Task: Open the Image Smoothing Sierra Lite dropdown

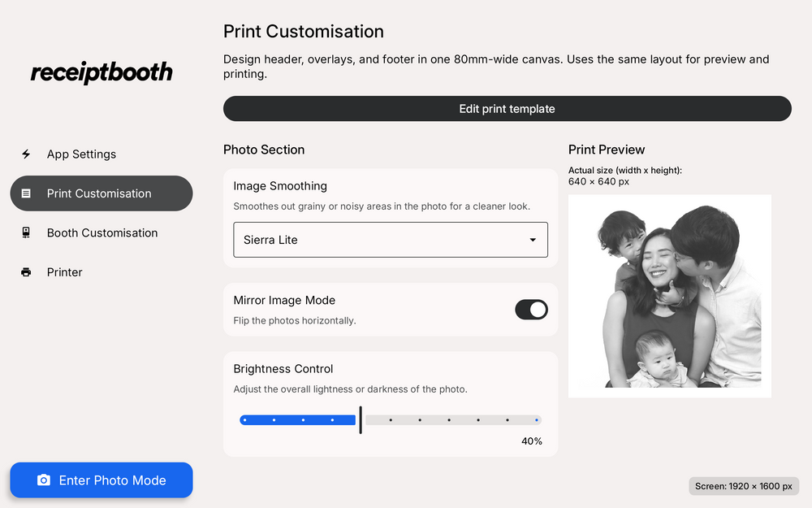Action: 391,240
